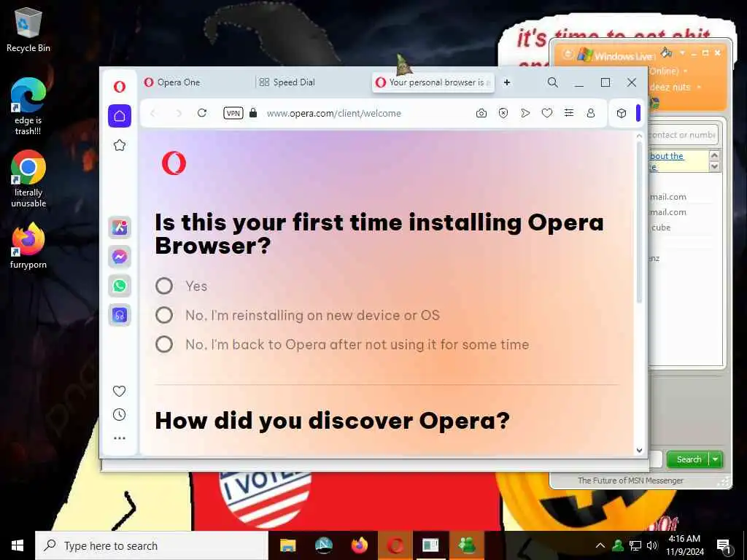747x560 pixels.
Task: Open the music player sidebar icon
Action: pyautogui.click(x=120, y=315)
